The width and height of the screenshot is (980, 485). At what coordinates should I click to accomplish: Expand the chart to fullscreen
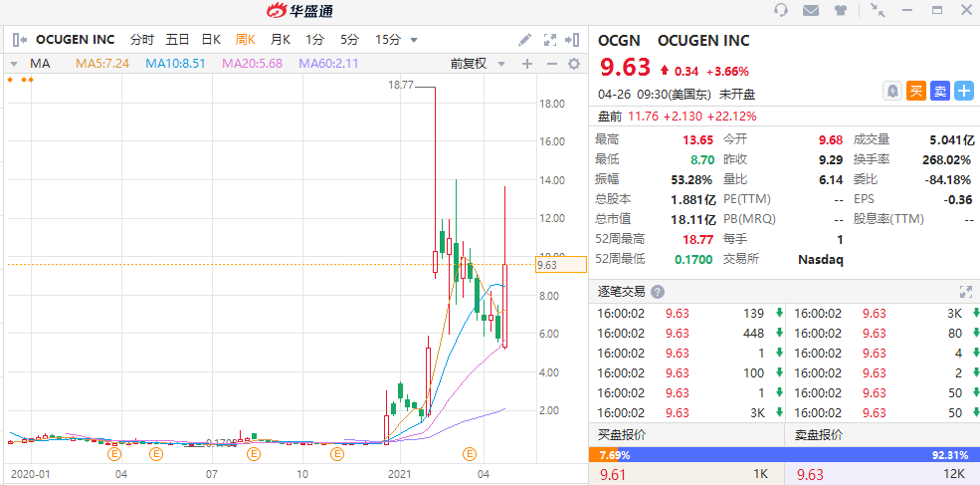pyautogui.click(x=549, y=40)
